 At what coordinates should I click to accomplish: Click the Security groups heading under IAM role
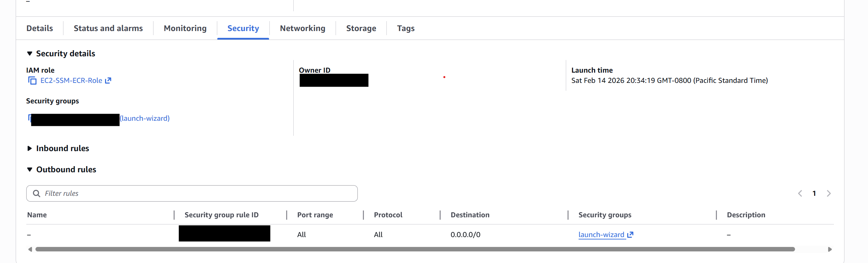tap(53, 101)
